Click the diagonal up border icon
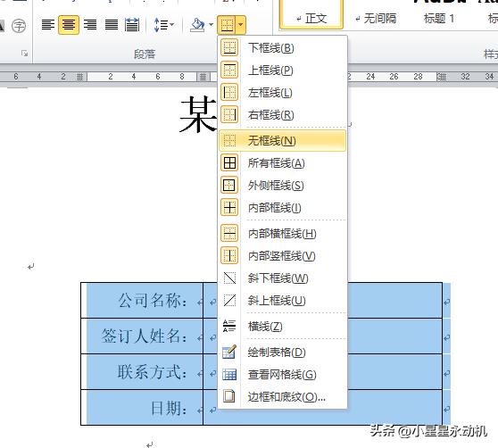 click(229, 301)
